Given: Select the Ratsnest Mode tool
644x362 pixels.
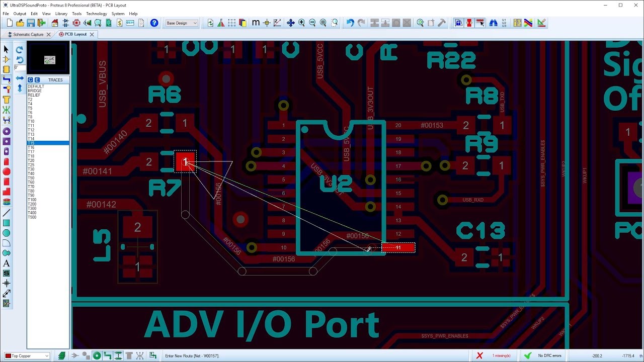Looking at the screenshot, I should [7, 110].
